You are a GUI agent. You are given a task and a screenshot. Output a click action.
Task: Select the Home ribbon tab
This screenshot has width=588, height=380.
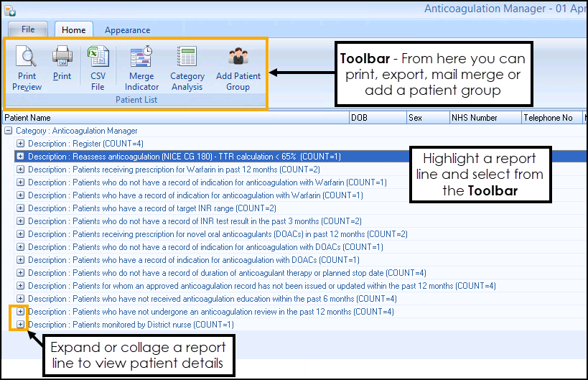pos(73,30)
